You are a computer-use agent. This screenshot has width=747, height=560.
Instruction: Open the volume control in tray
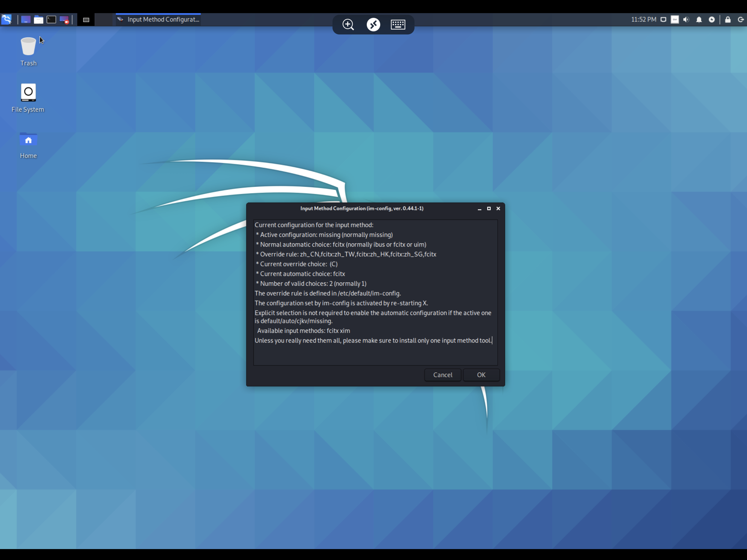686,20
